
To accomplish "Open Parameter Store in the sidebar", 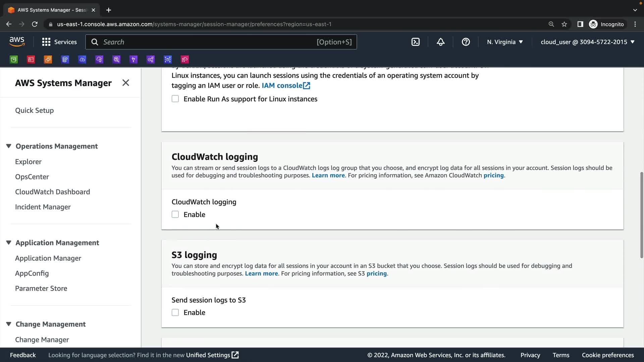I will pos(41,288).
